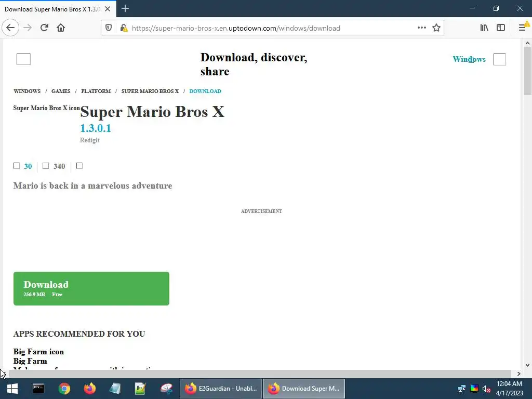Go to GAMES breadcrumb
Image resolution: width=532 pixels, height=399 pixels.
coord(61,91)
